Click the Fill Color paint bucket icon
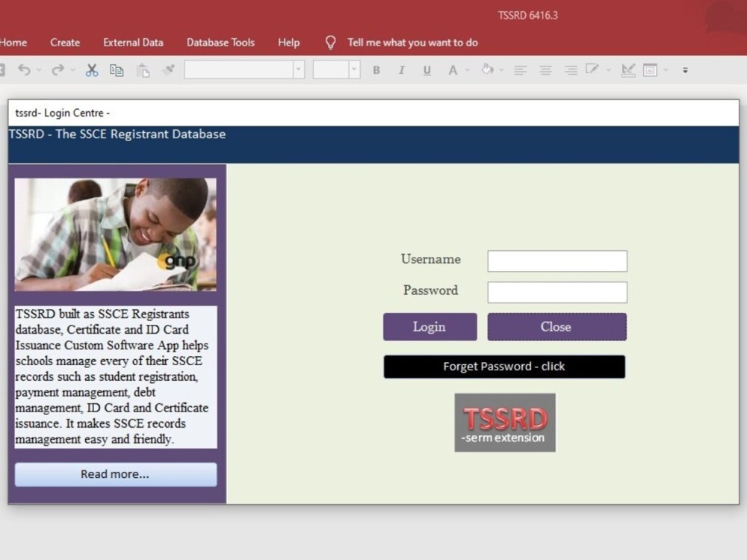 pos(487,69)
